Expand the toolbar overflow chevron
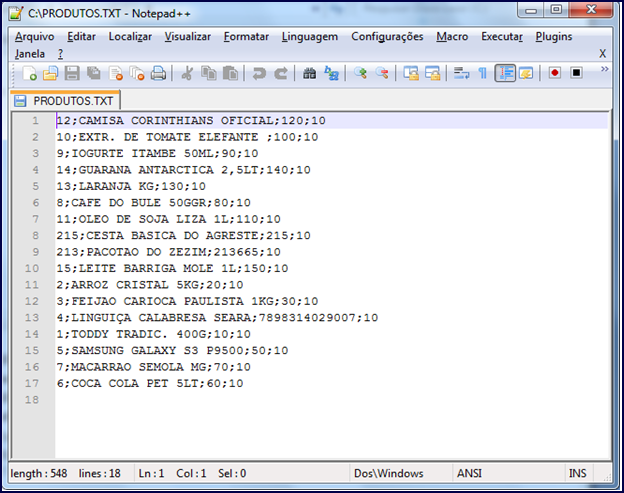Screen dimensions: 624x493 click(x=604, y=69)
